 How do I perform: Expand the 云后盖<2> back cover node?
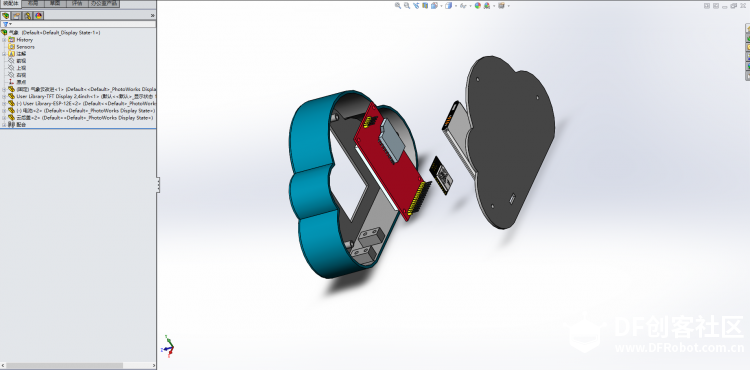4,117
